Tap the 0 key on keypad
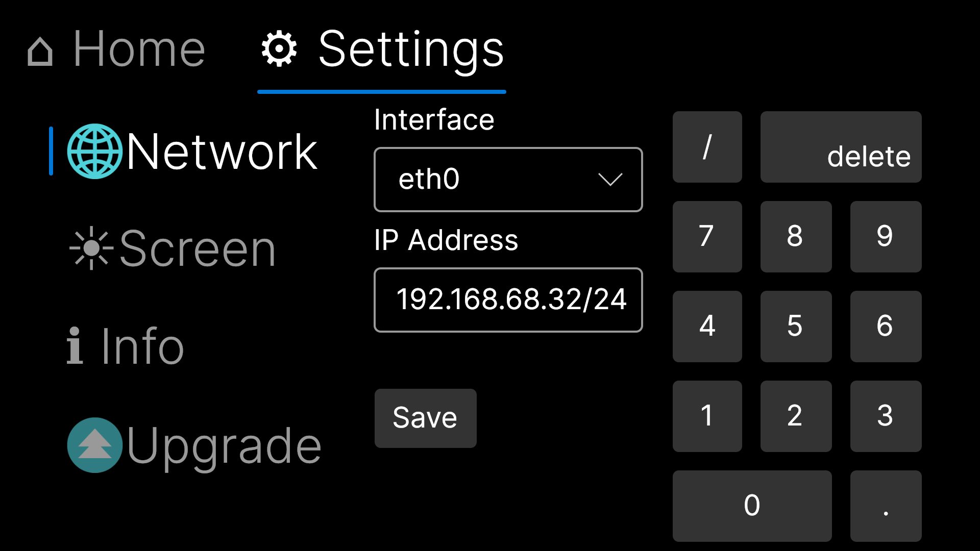980x551 pixels. [752, 506]
